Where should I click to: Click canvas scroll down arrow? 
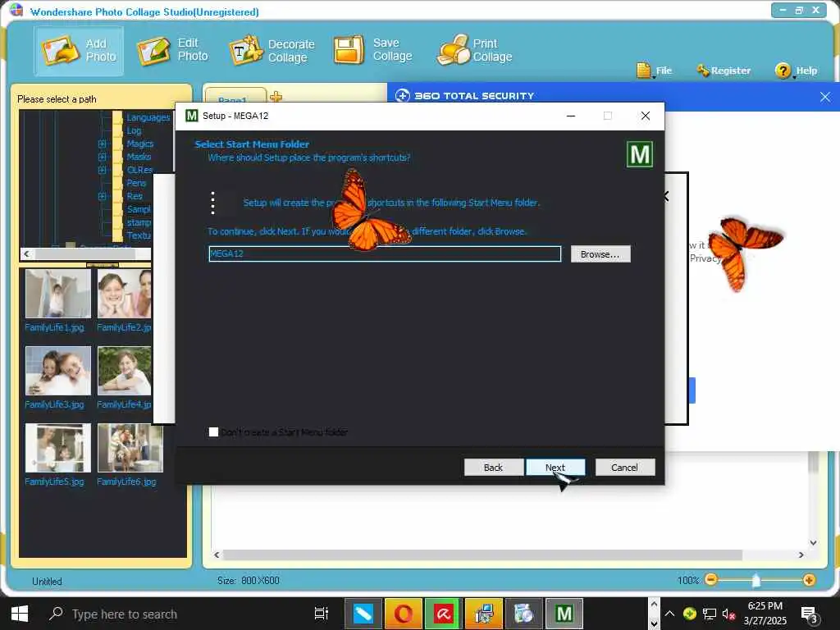[813, 543]
